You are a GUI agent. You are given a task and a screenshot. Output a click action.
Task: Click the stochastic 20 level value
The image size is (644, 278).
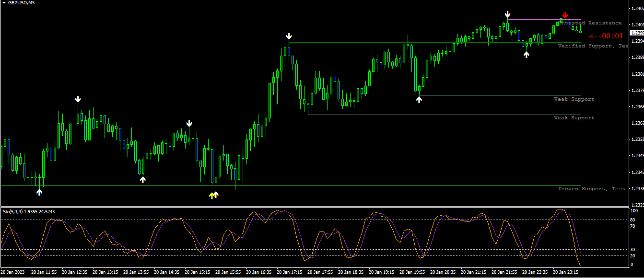click(633, 256)
